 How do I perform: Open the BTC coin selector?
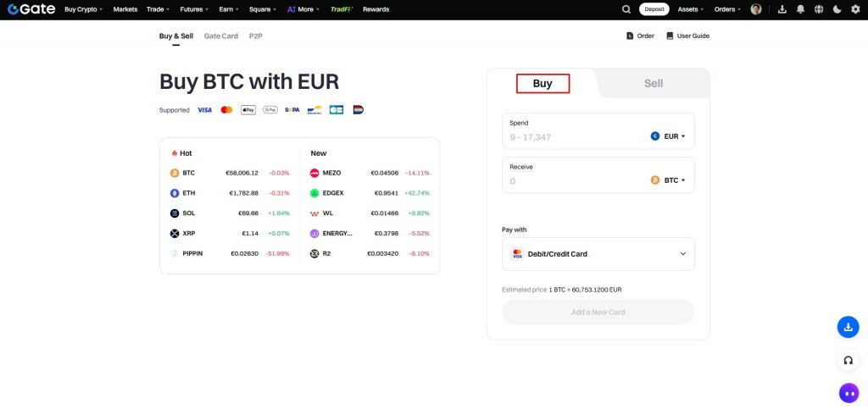(668, 180)
